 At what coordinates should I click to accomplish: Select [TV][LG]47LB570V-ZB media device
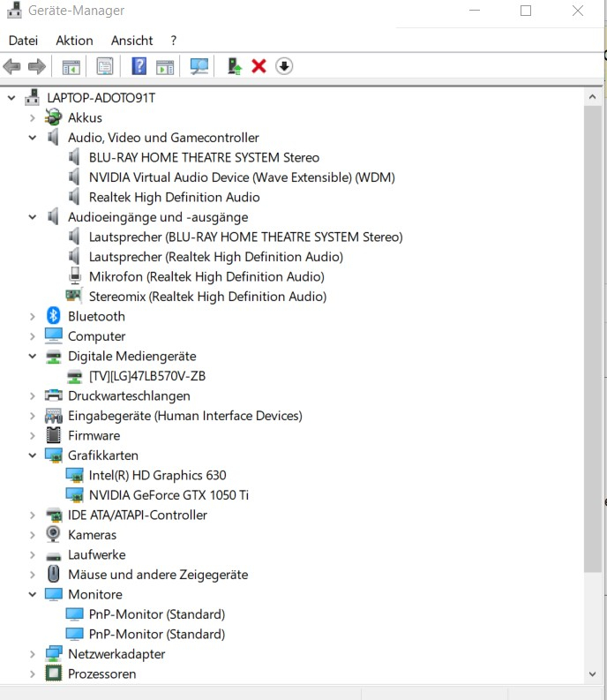[147, 376]
